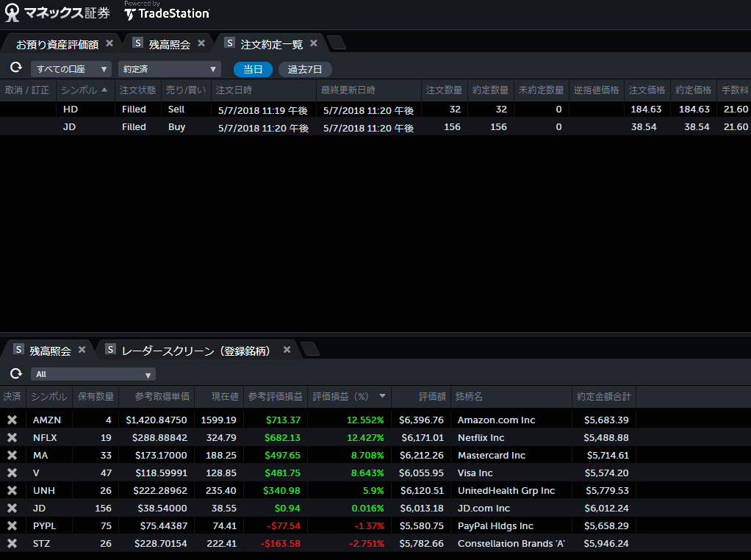Click Constellation Brands 'A' name
The image size is (751, 560).
pos(511,544)
